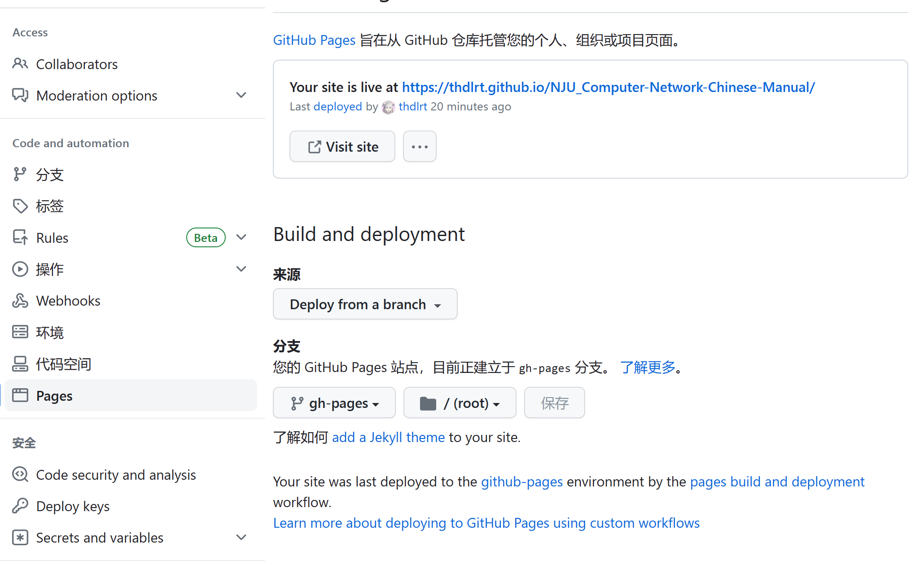This screenshot has height=565, width=924.
Task: Open Collaborators settings page
Action: (130, 64)
